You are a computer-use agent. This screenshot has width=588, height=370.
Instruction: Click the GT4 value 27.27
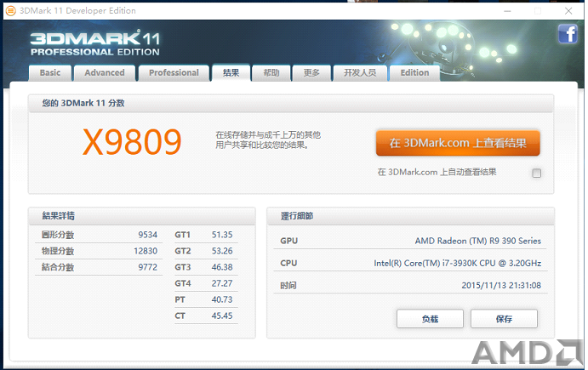(x=222, y=283)
